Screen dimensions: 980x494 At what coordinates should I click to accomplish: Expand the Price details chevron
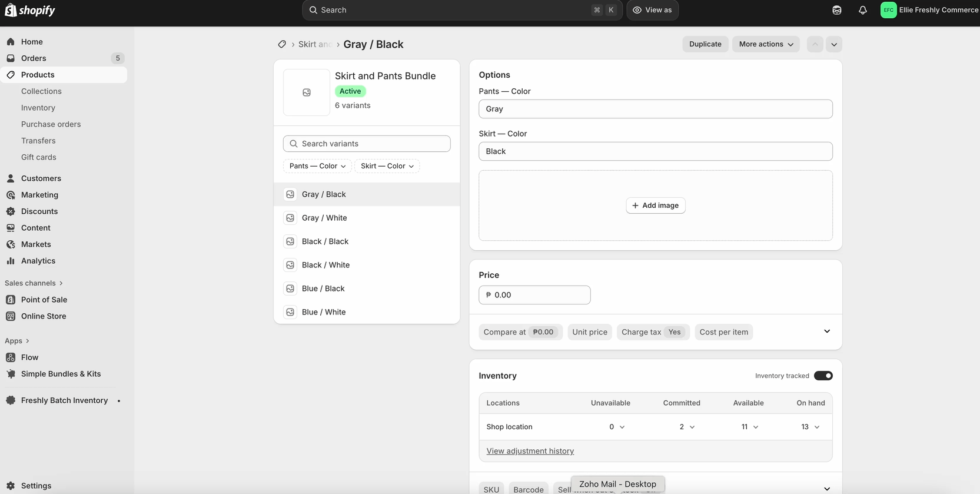click(827, 331)
